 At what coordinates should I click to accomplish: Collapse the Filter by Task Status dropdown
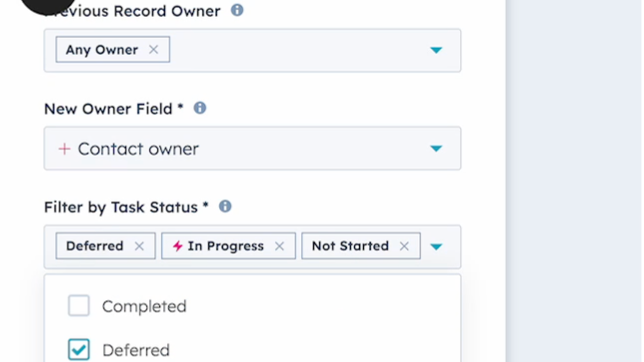[436, 247]
